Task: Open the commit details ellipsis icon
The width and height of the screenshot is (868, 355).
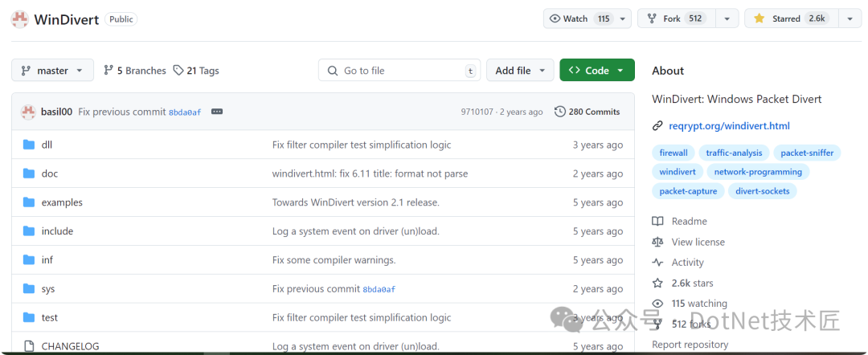Action: point(217,112)
